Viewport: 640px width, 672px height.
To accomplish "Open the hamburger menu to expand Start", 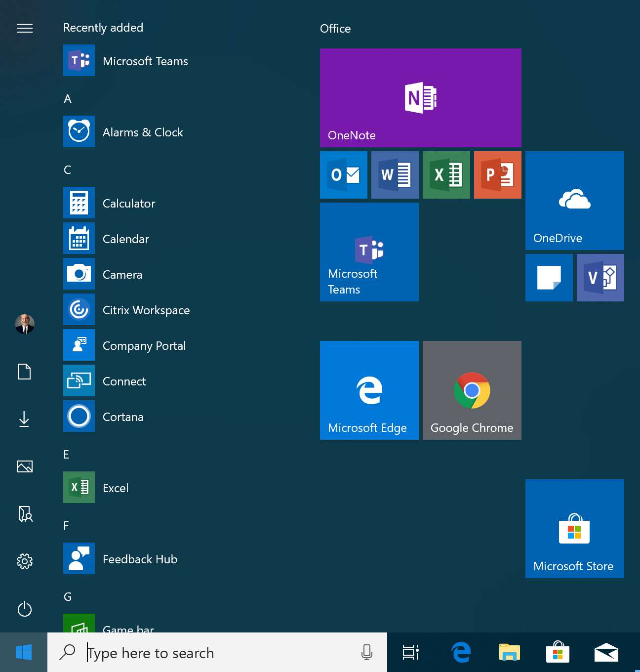I will point(25,28).
